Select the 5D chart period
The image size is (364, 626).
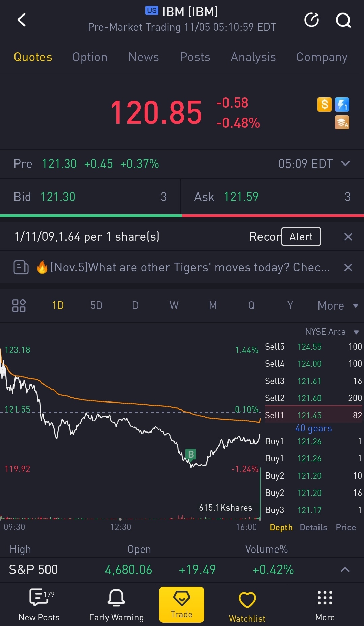[96, 306]
